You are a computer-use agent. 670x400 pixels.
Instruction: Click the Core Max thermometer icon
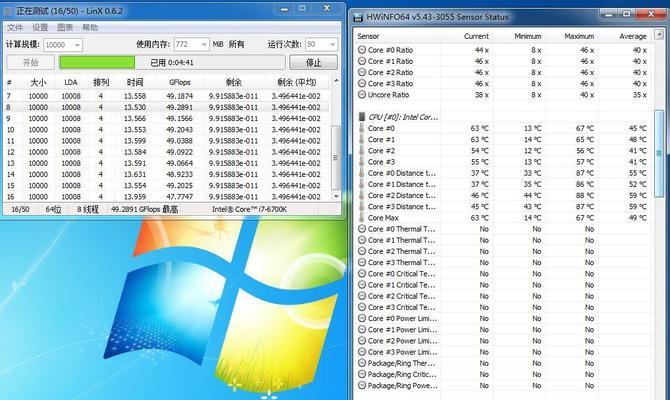[361, 218]
